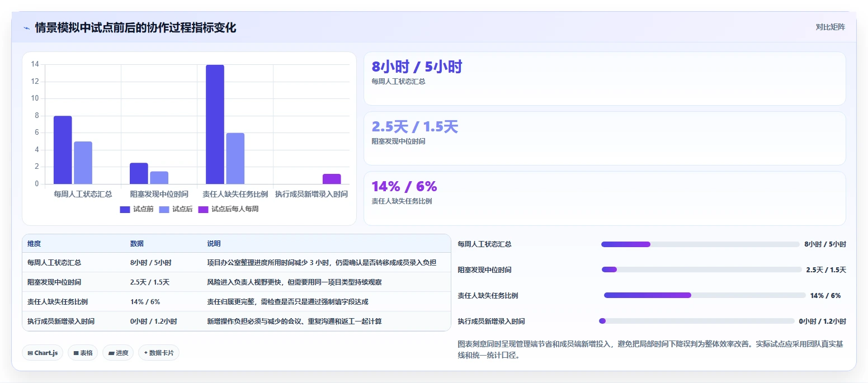Click the description starting 项目办公室整理进度
The width and height of the screenshot is (868, 383).
click(322, 263)
